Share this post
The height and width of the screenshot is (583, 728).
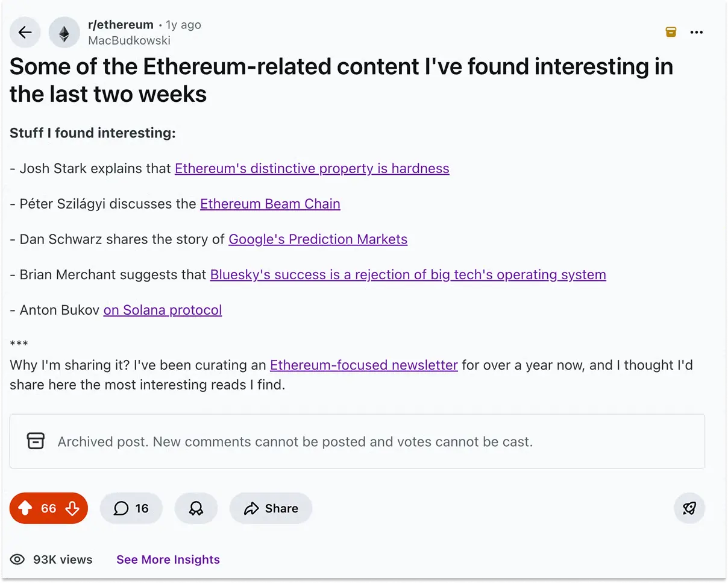271,508
